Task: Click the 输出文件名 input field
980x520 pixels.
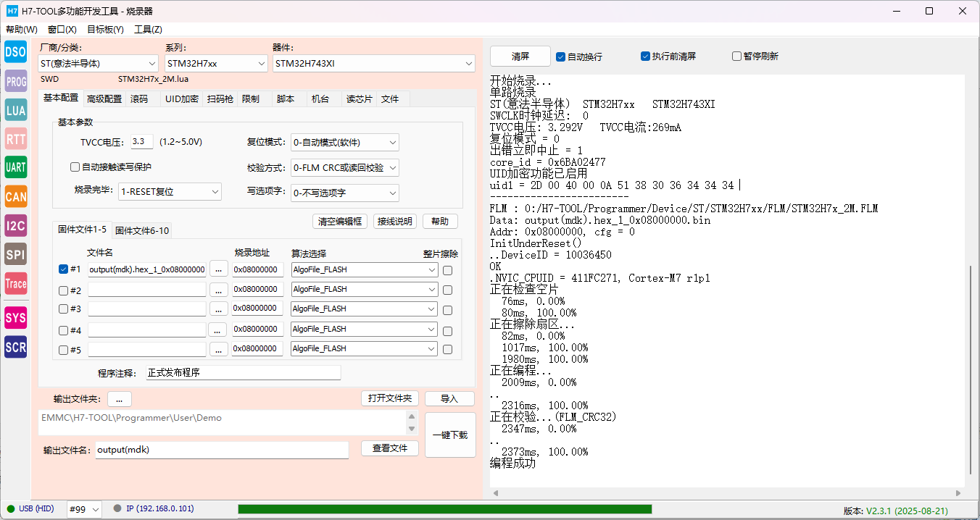Action: pyautogui.click(x=222, y=450)
